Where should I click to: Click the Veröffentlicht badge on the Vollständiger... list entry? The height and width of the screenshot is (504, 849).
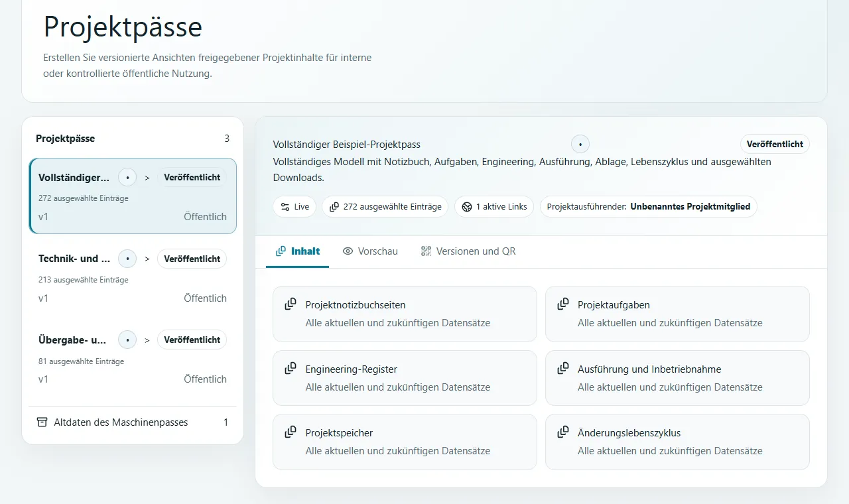pos(192,178)
